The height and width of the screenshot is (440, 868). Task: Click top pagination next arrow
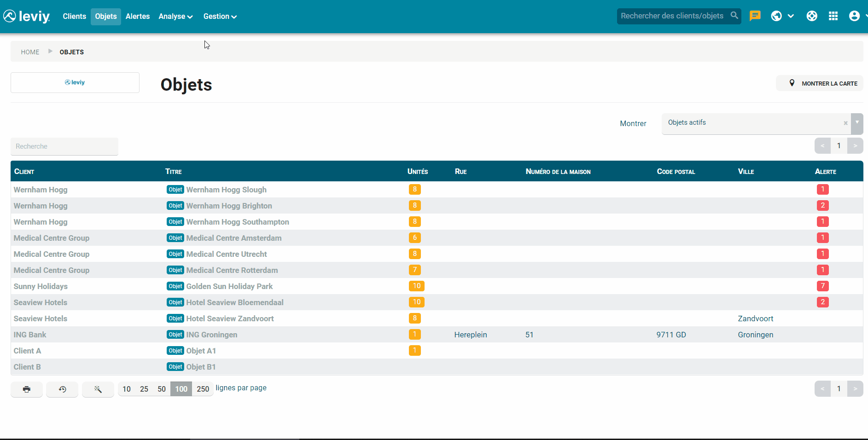coord(855,146)
